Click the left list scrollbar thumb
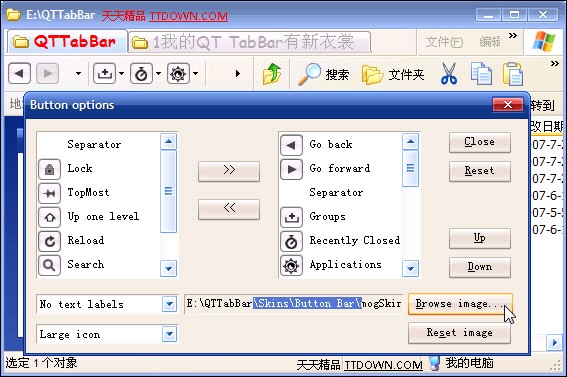 tap(169, 191)
